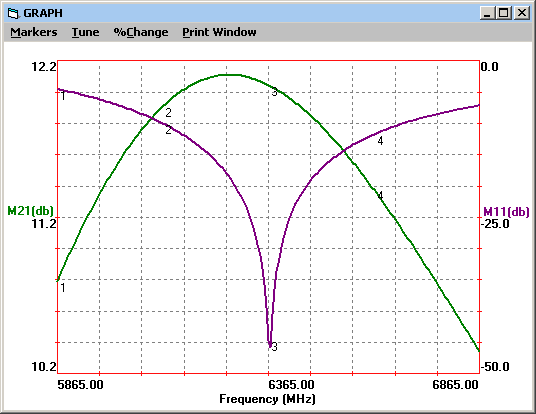Viewport: 536px width, 414px height.
Task: Click the GRAPH window system icon
Action: coord(13,13)
